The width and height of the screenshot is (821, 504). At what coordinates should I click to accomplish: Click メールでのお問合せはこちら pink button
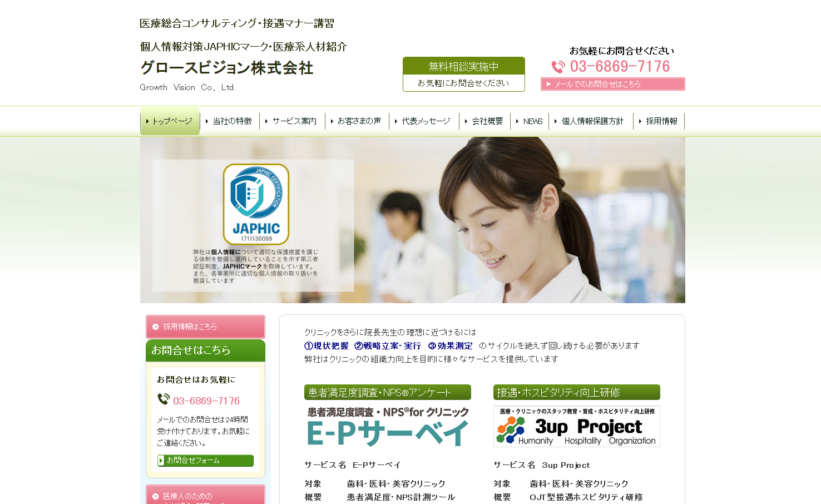point(612,84)
